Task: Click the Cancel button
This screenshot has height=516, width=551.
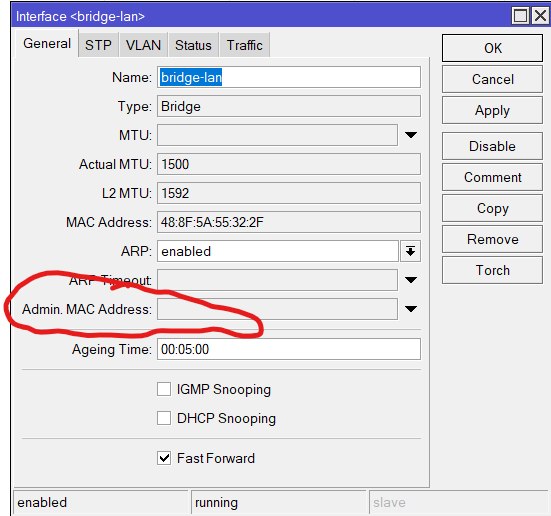Action: click(492, 79)
